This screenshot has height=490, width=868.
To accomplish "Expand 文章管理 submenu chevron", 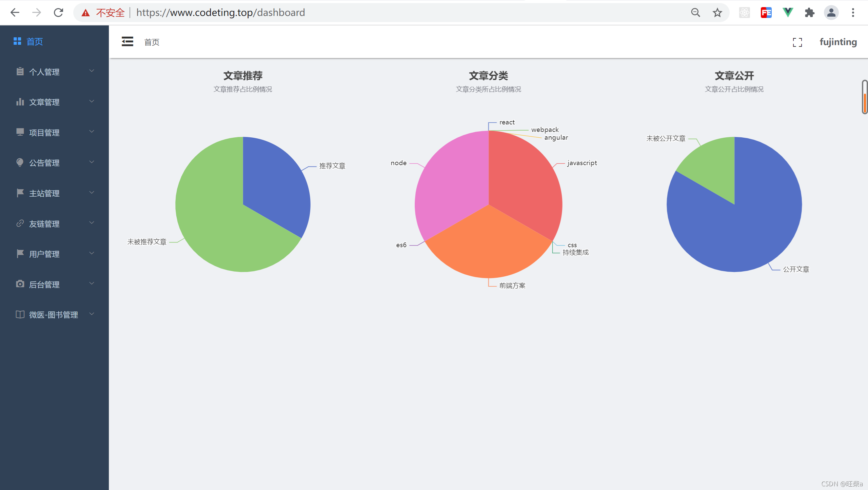I will coord(92,101).
